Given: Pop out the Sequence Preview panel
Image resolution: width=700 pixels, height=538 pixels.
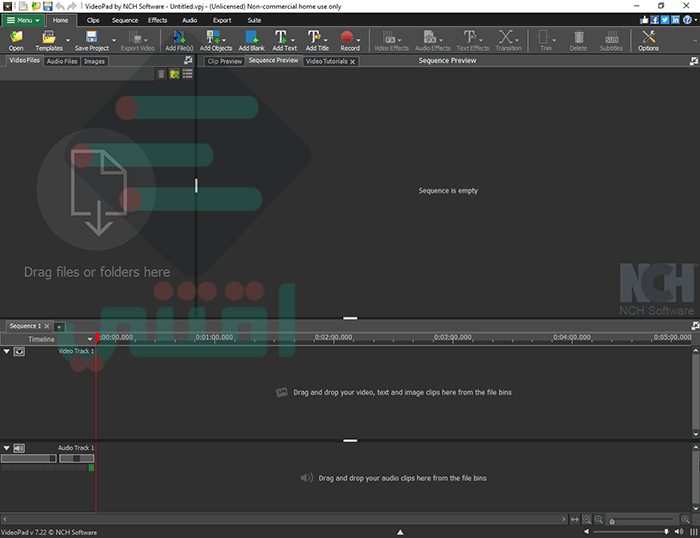Looking at the screenshot, I should pos(694,61).
